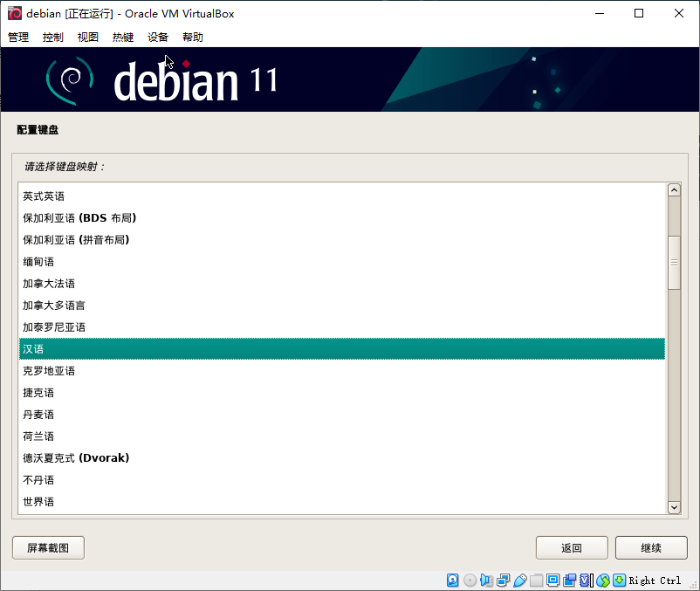Select 不丹语 keyboard layout

342,480
